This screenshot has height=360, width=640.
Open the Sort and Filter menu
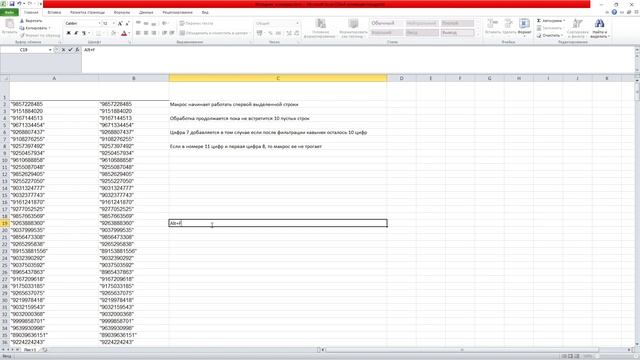point(577,28)
